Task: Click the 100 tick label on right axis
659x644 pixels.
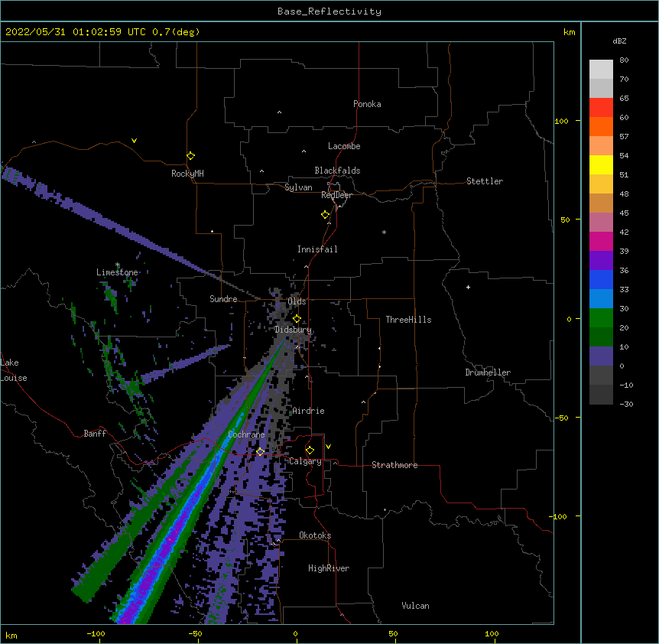Action: (x=561, y=121)
